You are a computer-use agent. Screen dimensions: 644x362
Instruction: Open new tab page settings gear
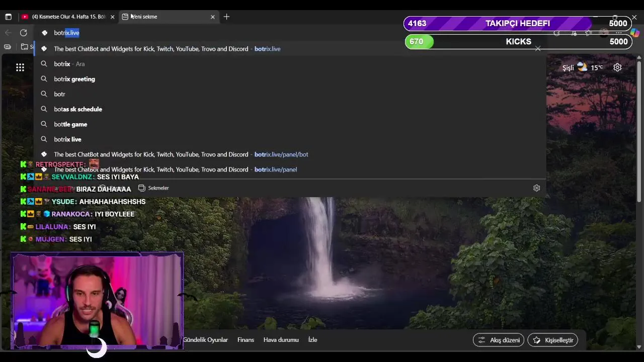[x=617, y=67]
